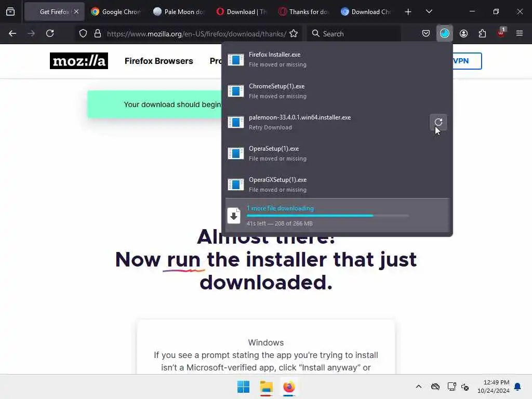Open the Windows Start menu

(x=243, y=387)
